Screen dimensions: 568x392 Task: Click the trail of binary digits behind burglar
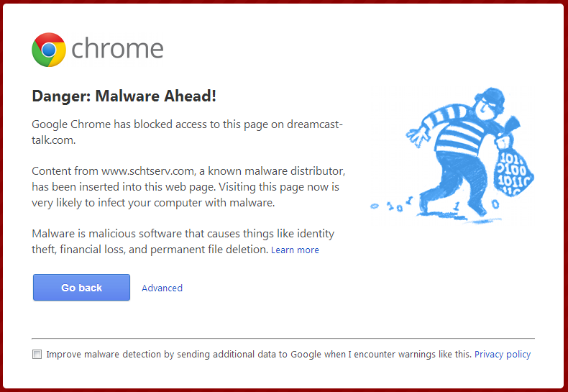(392, 204)
